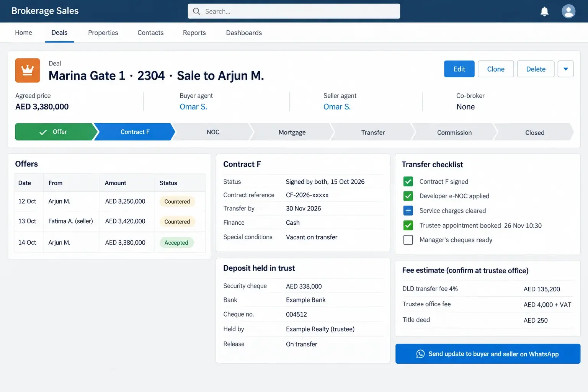Click the Accepted status badge

click(x=176, y=243)
